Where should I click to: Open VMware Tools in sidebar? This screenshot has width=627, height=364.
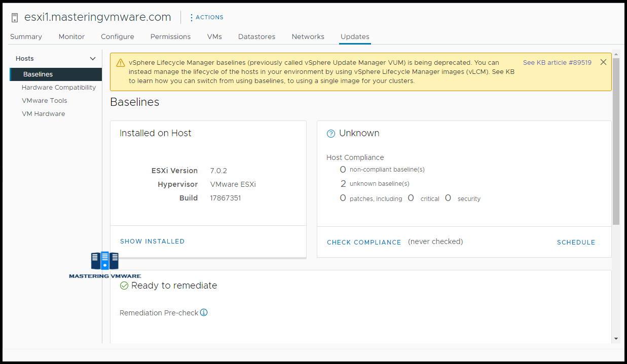(45, 101)
